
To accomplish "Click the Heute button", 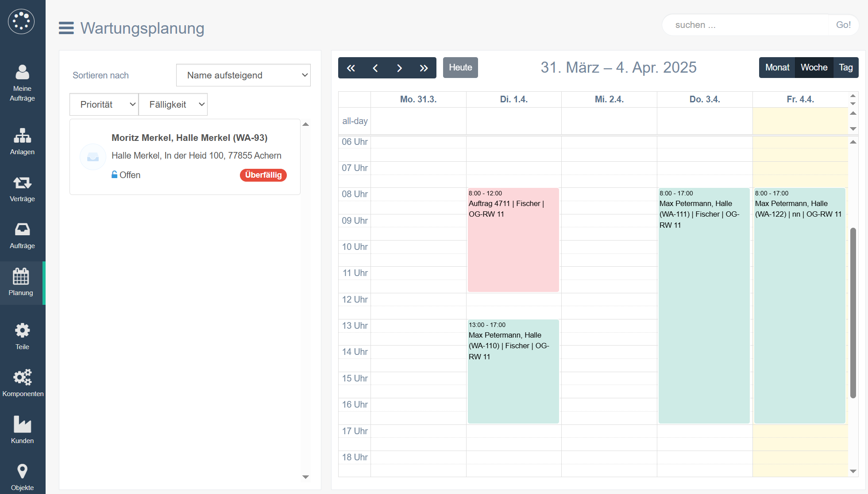I will pos(460,68).
